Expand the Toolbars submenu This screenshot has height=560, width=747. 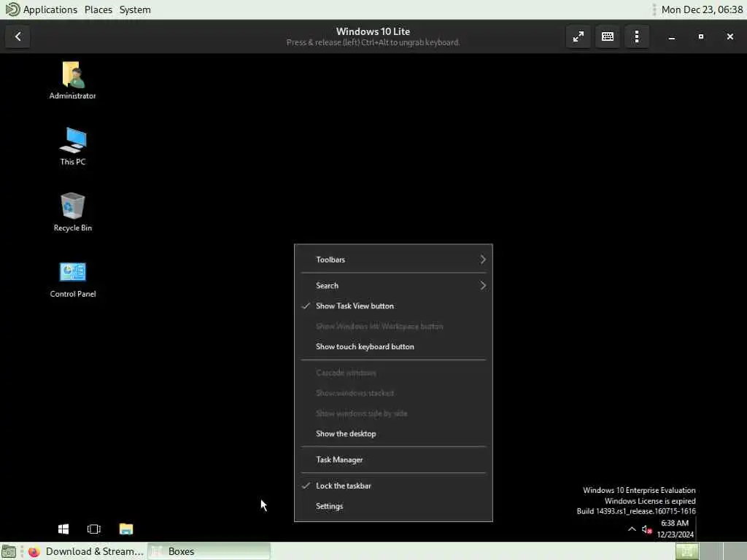tap(393, 260)
